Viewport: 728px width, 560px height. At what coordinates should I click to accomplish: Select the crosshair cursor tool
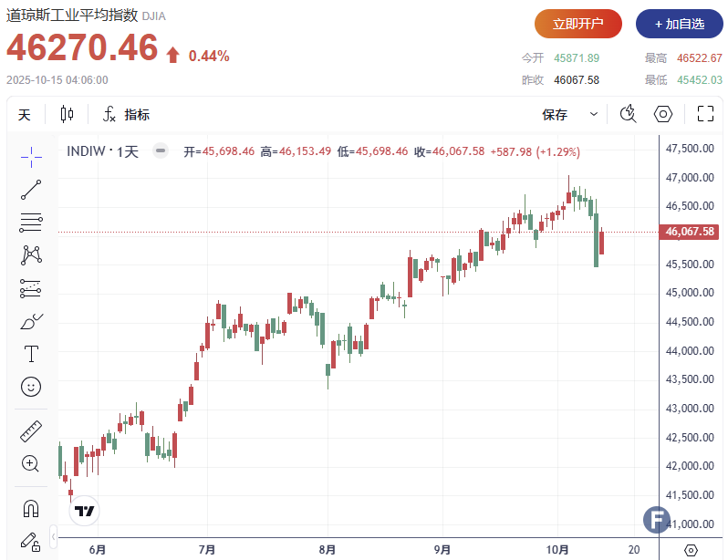(31, 157)
